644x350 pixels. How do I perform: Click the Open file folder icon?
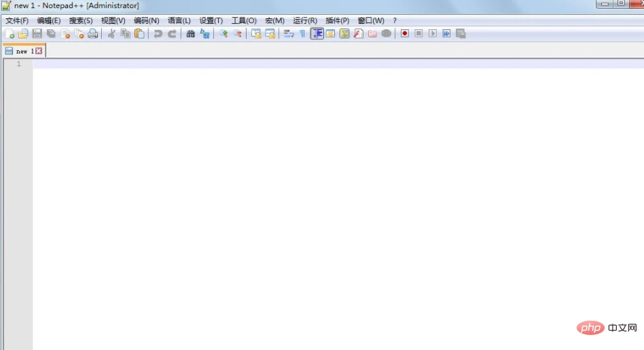23,33
